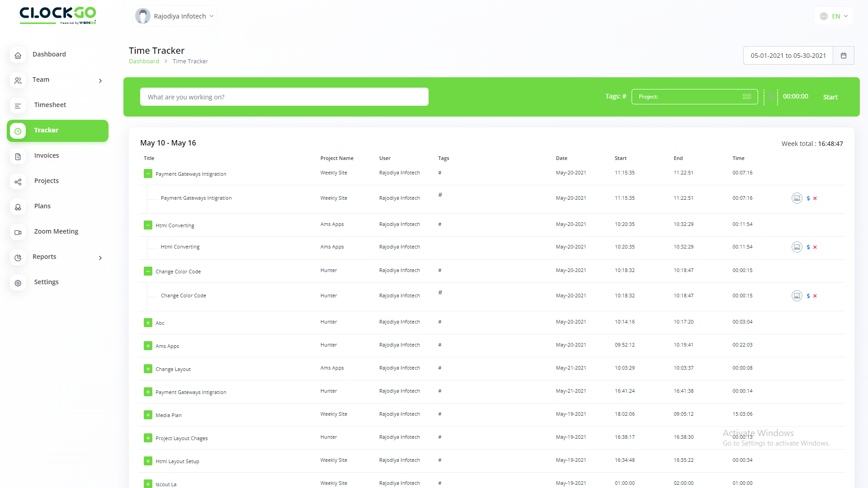Open the Zoom Meeting sidebar item
868x488 pixels.
(56, 231)
